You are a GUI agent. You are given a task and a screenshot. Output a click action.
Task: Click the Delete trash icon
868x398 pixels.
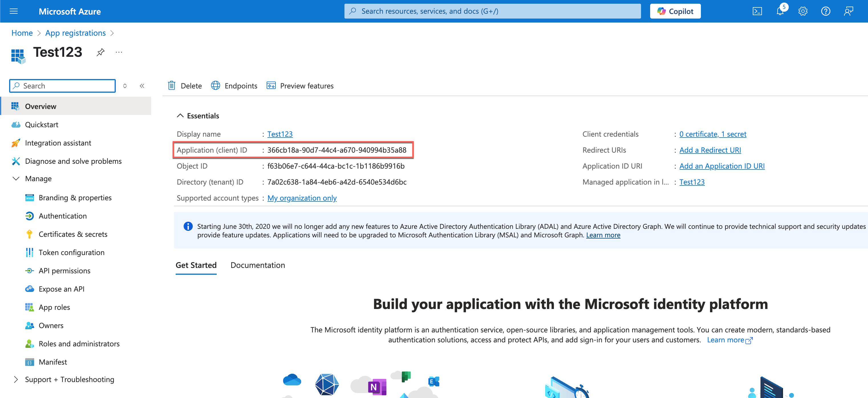[171, 86]
